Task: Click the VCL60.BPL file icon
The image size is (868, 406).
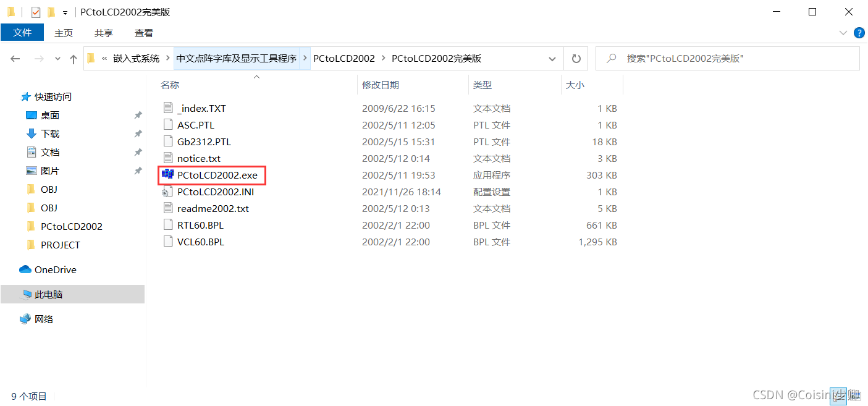Action: [167, 242]
